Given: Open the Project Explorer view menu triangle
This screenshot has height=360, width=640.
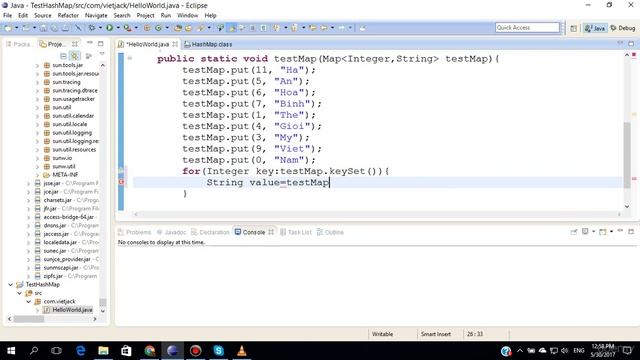Looking at the screenshot, I should tap(102, 54).
